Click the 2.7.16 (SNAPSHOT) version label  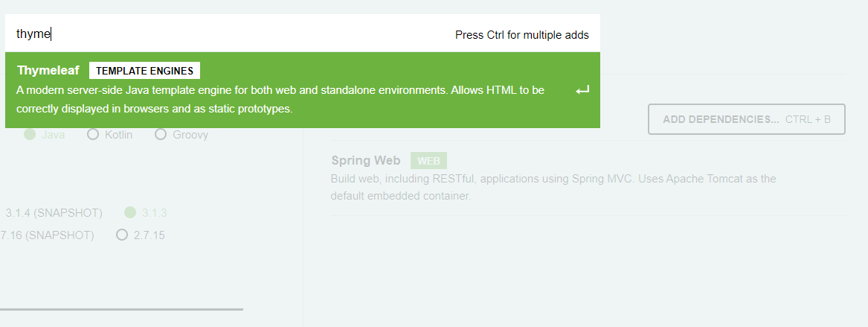pyautogui.click(x=47, y=235)
